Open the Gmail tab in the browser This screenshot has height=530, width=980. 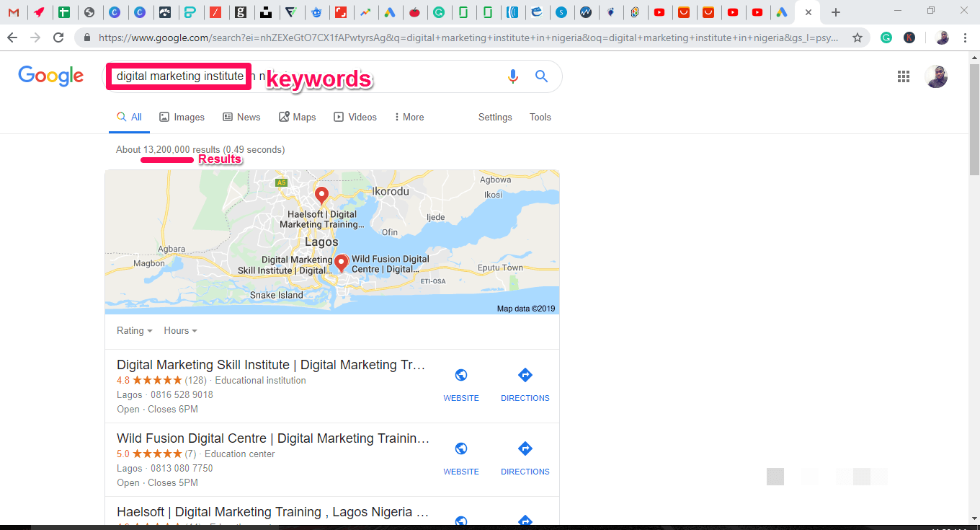[x=14, y=12]
